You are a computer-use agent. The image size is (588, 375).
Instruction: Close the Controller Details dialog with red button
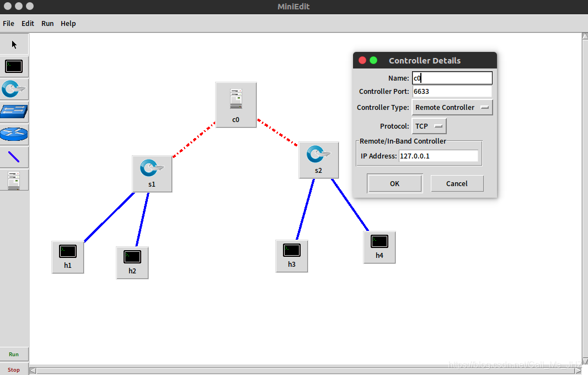[x=362, y=60]
